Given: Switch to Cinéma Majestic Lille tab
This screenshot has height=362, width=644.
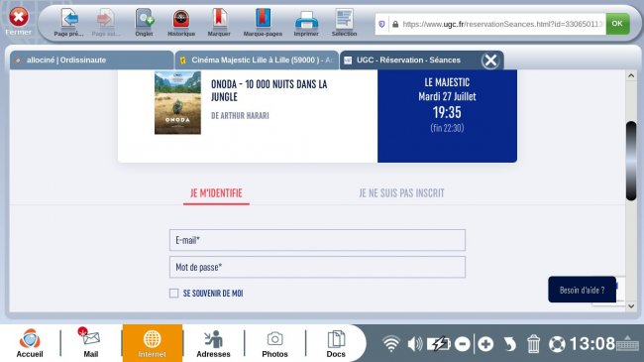Looking at the screenshot, I should point(257,60).
